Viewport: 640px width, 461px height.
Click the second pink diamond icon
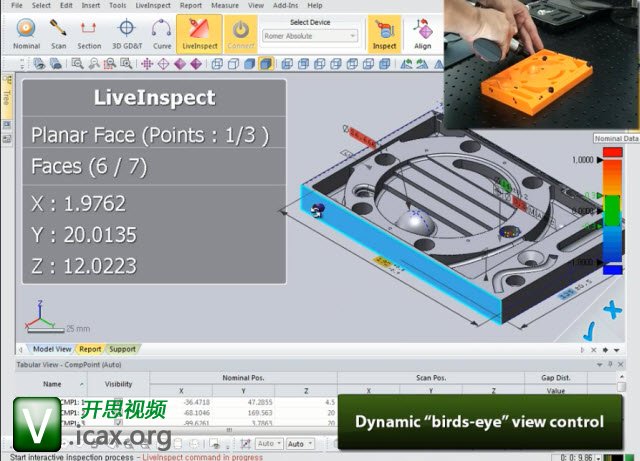196,64
